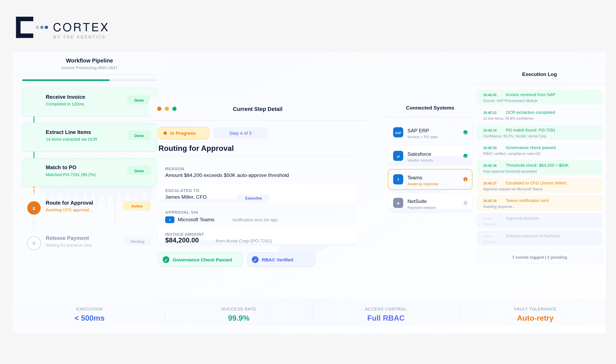Click the orange hourglass Route for Approval icon
This screenshot has width=616, height=364.
[34, 208]
